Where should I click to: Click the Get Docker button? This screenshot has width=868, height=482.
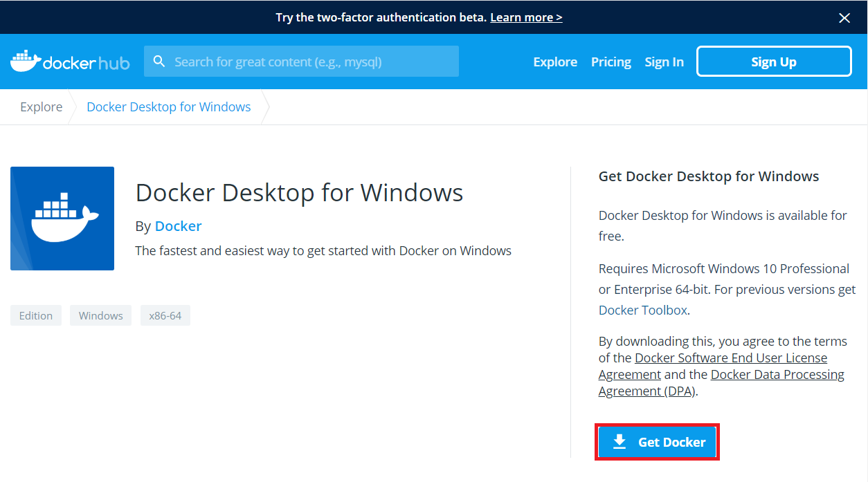pyautogui.click(x=658, y=442)
